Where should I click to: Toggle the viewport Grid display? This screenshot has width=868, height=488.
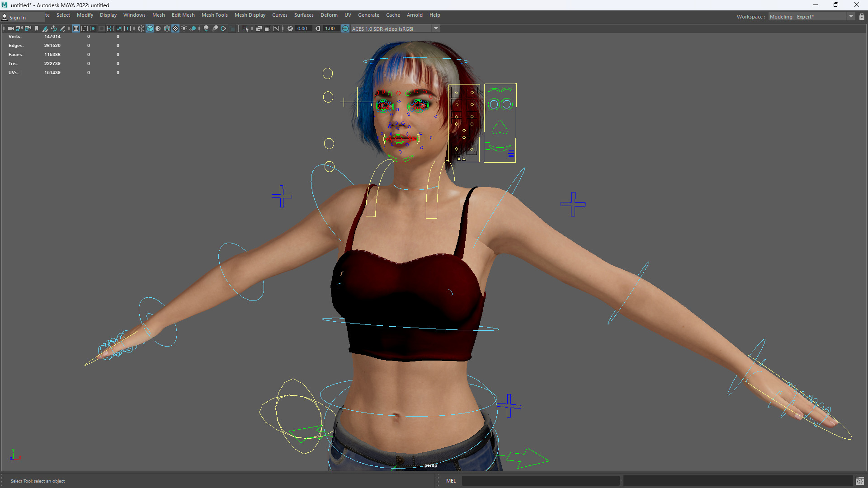(x=76, y=28)
